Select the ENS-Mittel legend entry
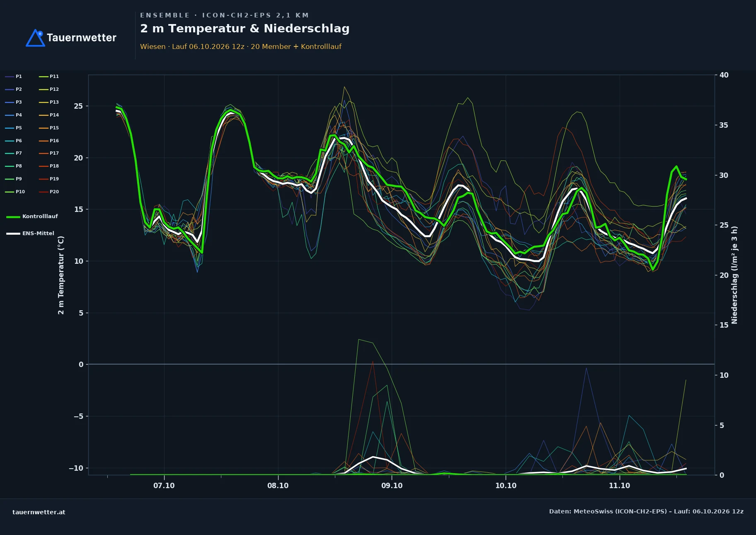 (30, 233)
